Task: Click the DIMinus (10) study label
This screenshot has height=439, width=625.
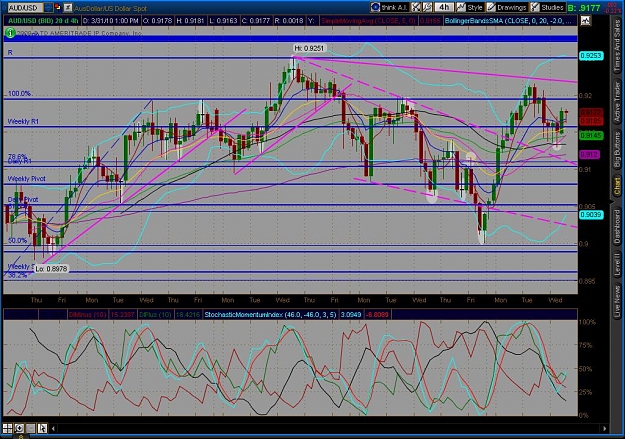Action: click(87, 315)
